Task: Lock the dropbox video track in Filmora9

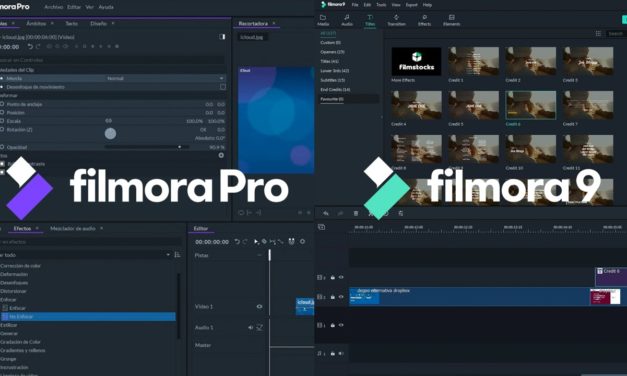Action: tap(333, 297)
